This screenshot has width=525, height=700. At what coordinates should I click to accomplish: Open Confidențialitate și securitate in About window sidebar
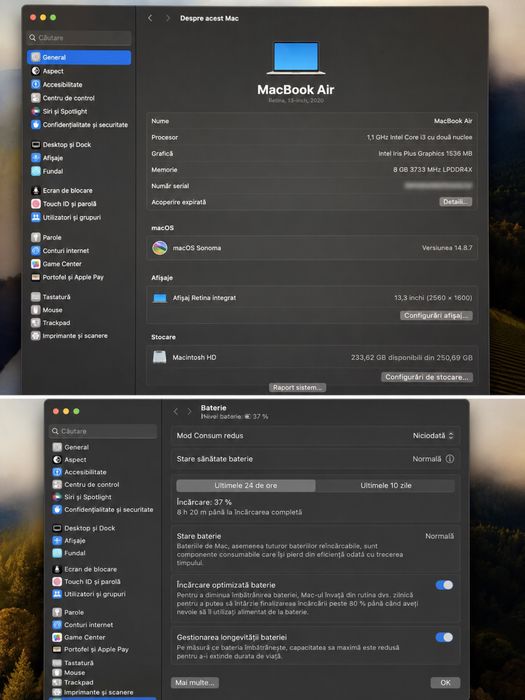(79, 125)
